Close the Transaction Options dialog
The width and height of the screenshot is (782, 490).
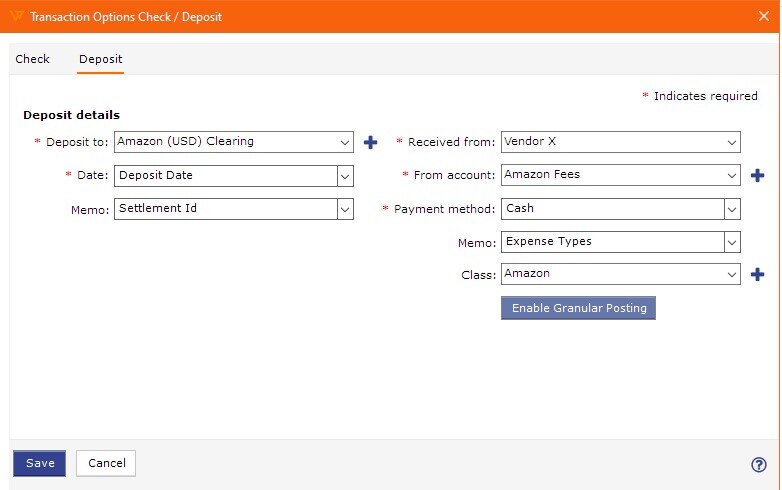pyautogui.click(x=764, y=16)
